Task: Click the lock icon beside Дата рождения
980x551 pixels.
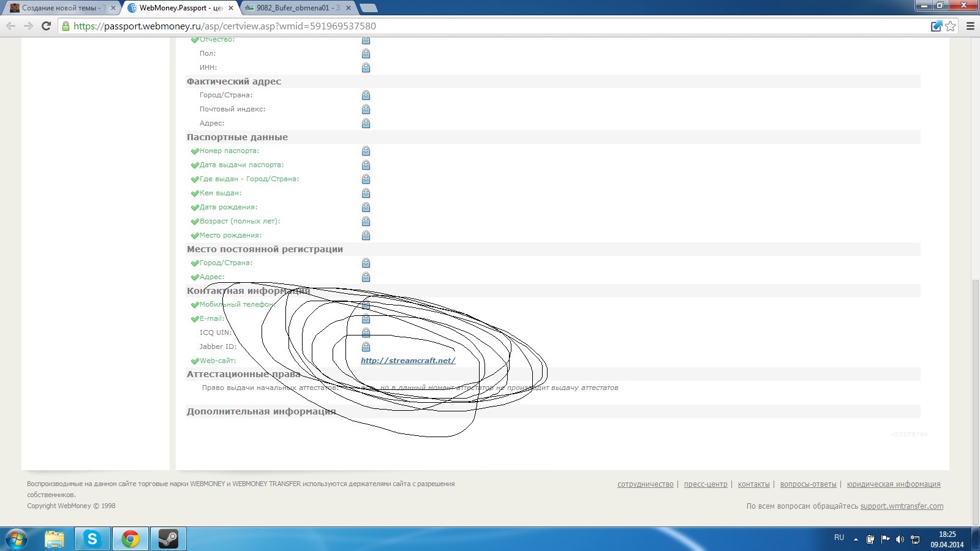Action: [x=366, y=208]
